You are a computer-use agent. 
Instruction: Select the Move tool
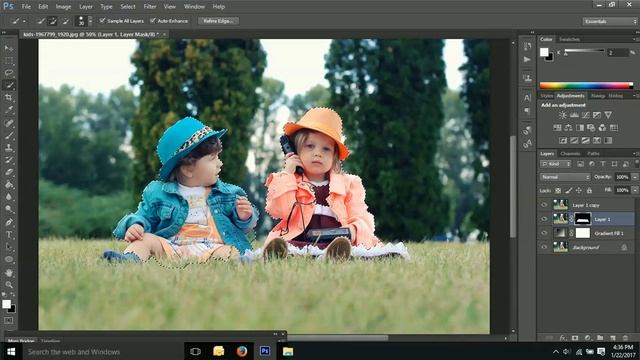[x=9, y=48]
